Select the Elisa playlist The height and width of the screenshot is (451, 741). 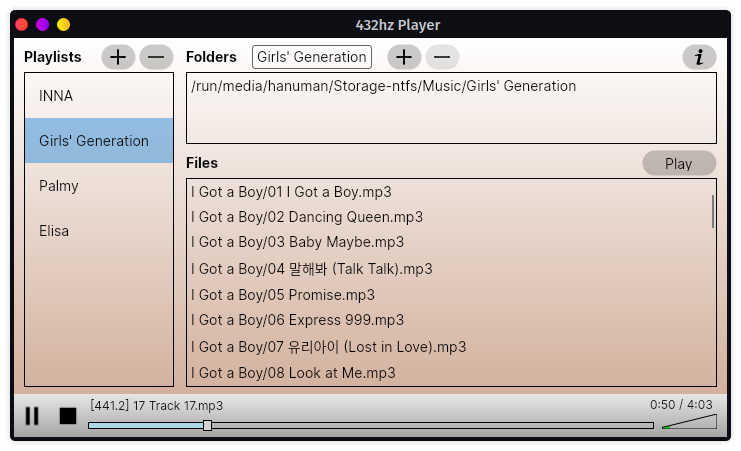pos(99,231)
